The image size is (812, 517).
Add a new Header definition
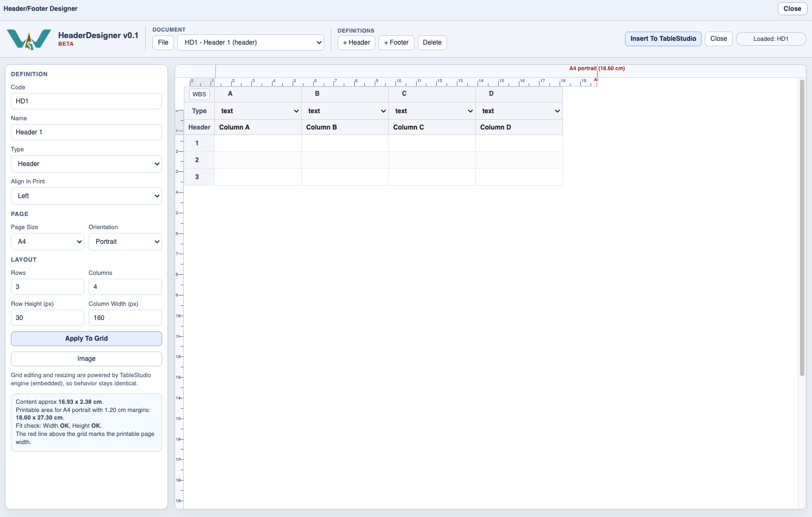click(x=356, y=42)
